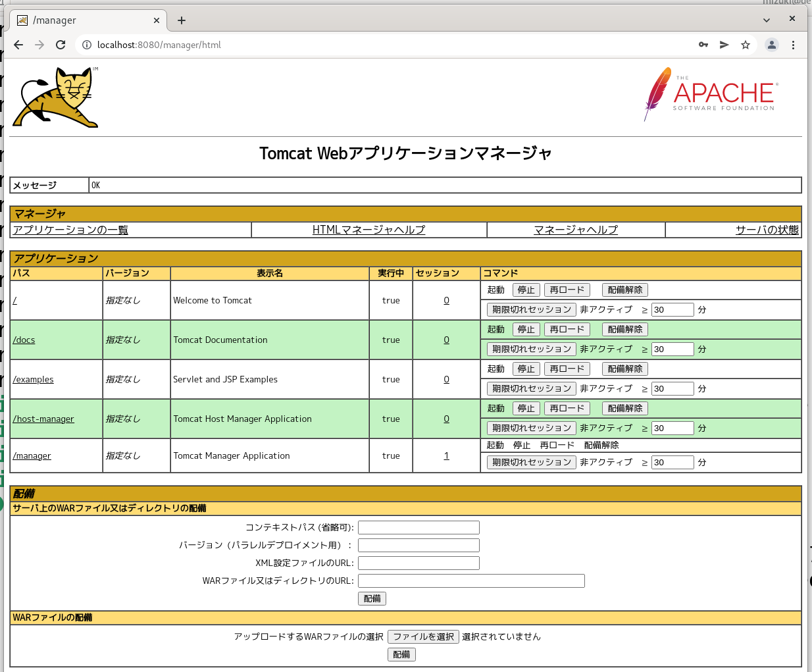The image size is (812, 672).
Task: Open a new browser tab
Action: tap(182, 20)
